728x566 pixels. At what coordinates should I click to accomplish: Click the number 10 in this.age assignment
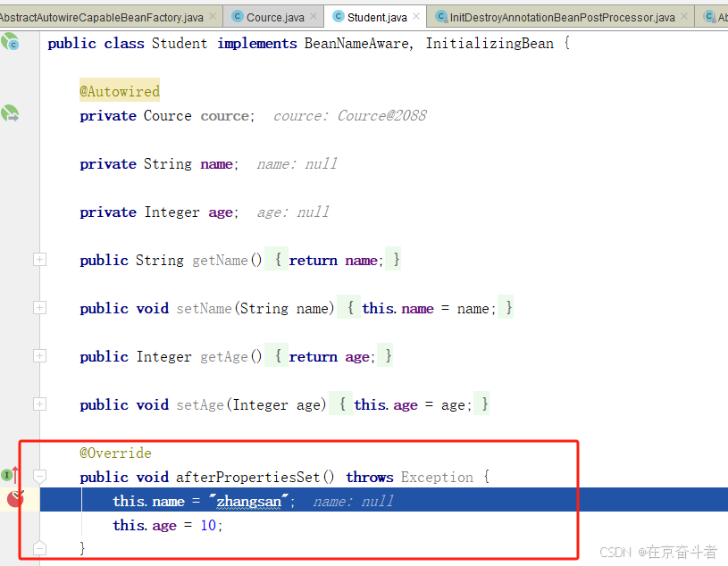coord(208,525)
